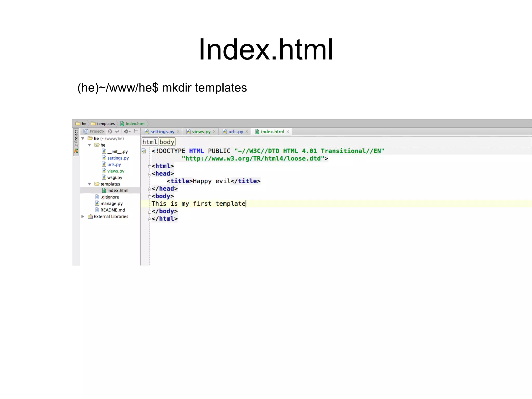Viewport: 532px width, 399px height.
Task: Click fold marker at closing head tag
Action: point(150,189)
